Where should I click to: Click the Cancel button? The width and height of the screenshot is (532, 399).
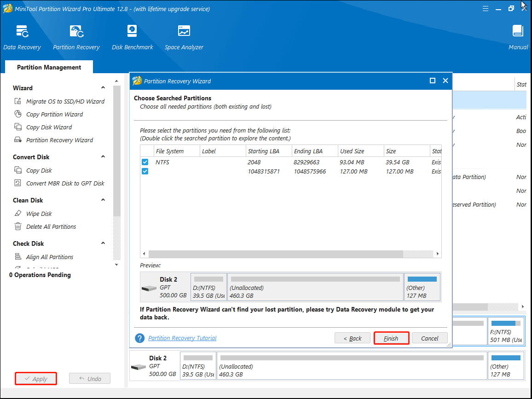tap(429, 338)
